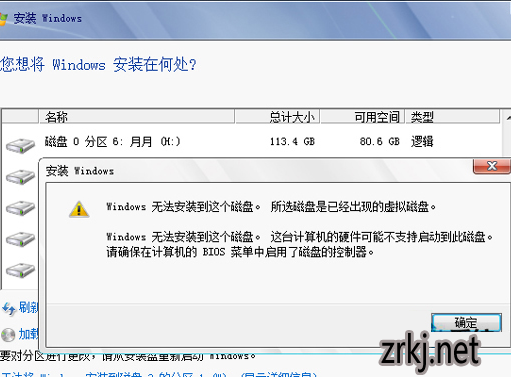The width and height of the screenshot is (511, 380).
Task: Click the 113.4 GB total size value
Action: point(292,142)
